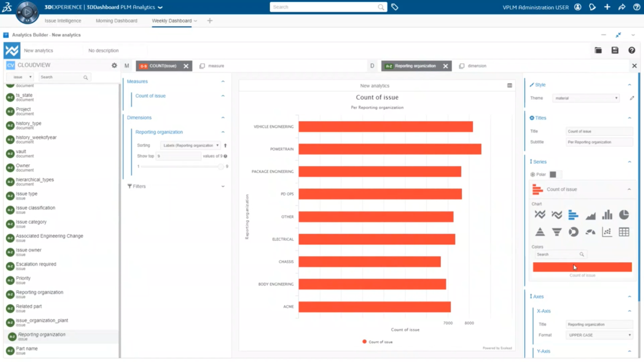Viewport: 644px width, 362px height.
Task: Switch to the Morning Dashboard tab
Action: coord(116,21)
